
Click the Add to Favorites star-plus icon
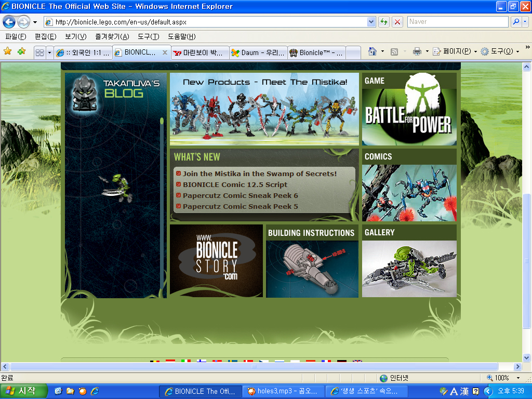coord(22,51)
